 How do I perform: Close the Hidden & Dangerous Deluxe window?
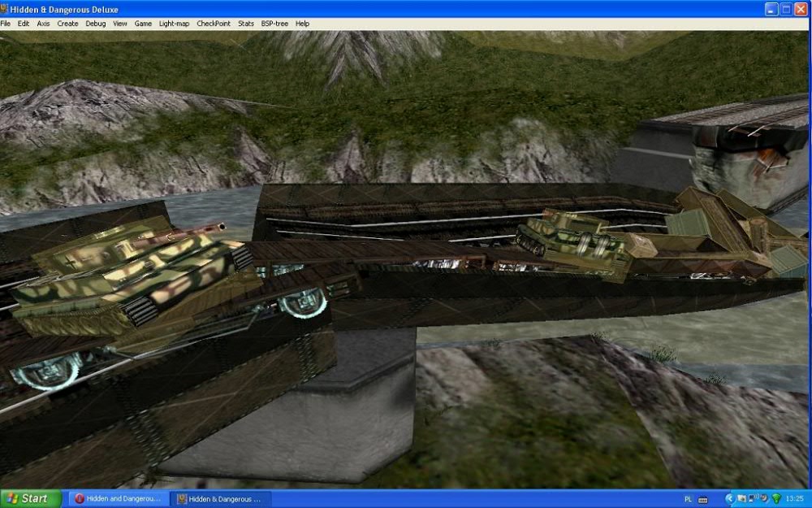pyautogui.click(x=801, y=9)
